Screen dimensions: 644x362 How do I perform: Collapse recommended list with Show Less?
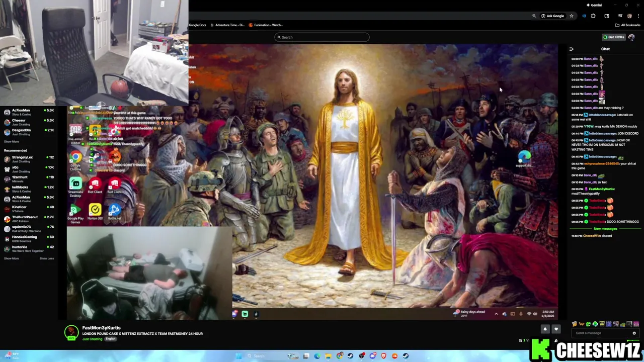[x=47, y=258]
